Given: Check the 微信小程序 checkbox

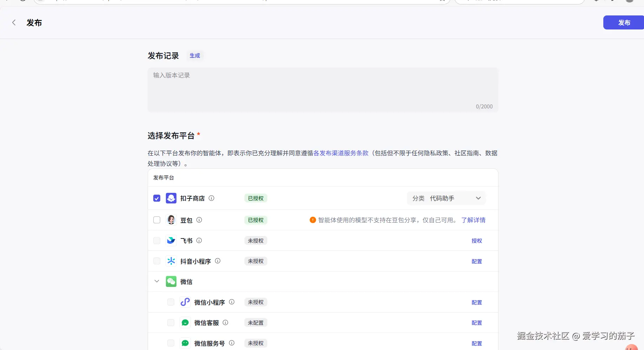Looking at the screenshot, I should coord(170,302).
